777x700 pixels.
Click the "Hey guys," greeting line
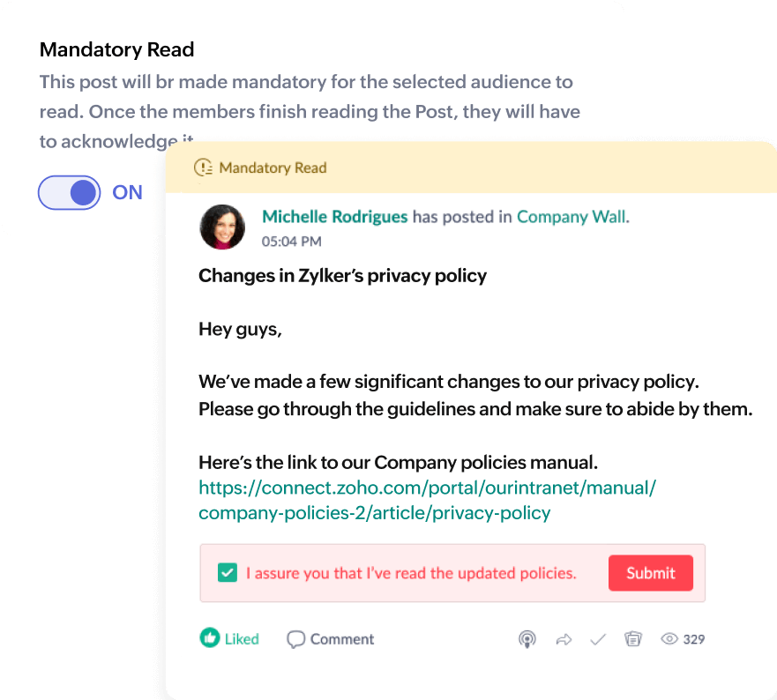pos(240,330)
